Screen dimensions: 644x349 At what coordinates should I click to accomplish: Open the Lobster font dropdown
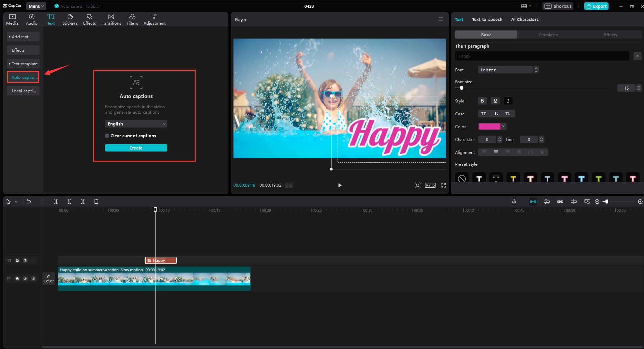click(x=505, y=70)
